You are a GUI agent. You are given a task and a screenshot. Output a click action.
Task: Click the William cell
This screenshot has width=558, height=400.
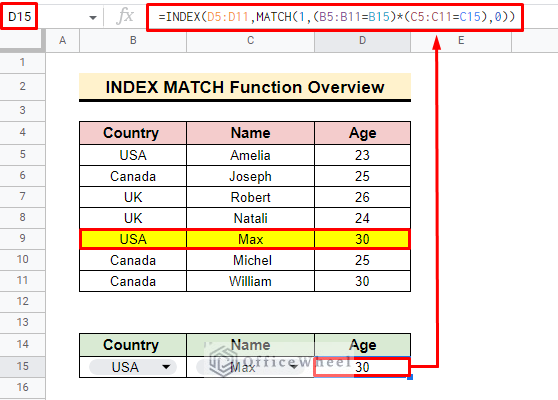251,281
